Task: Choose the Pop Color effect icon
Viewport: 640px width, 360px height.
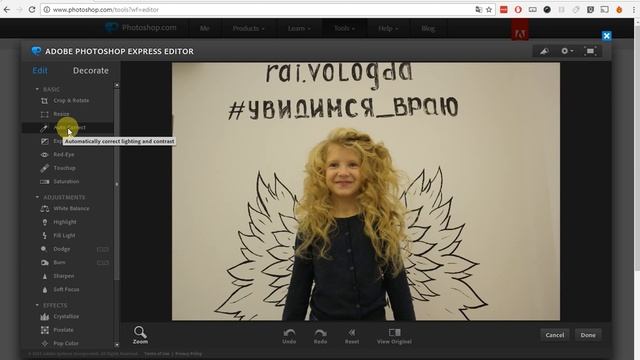Action: [44, 343]
